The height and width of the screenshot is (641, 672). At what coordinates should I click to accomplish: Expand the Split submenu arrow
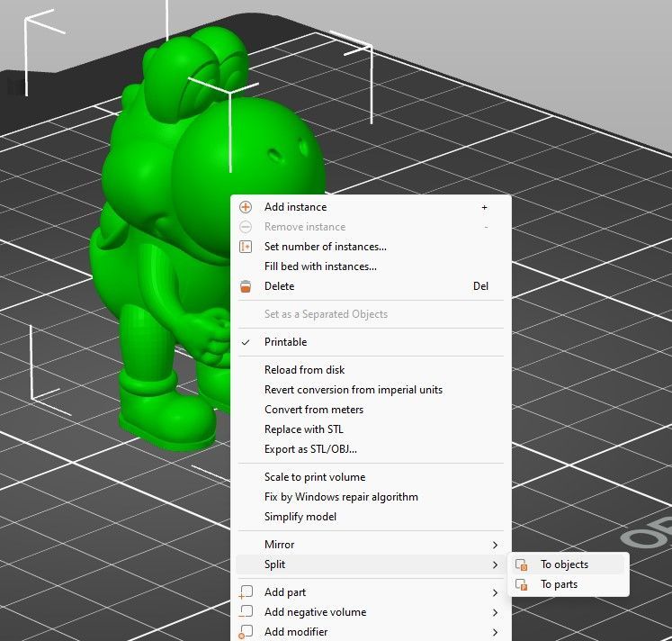[495, 564]
